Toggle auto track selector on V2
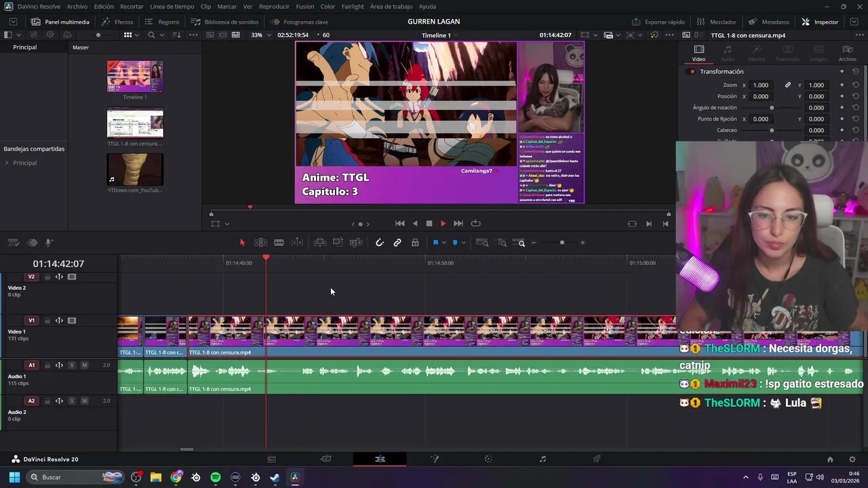Screen dimensions: 868x488 pos(59,277)
